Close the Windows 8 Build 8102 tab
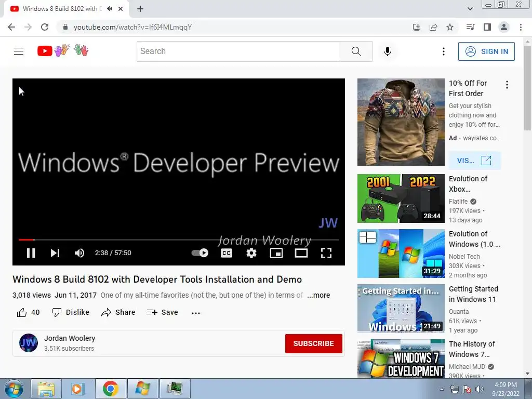This screenshot has height=399, width=532. (121, 9)
